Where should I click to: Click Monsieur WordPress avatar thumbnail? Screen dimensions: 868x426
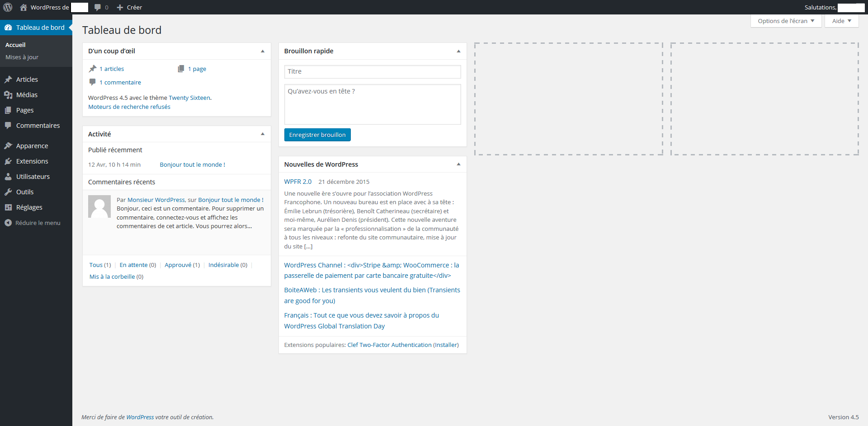(99, 206)
